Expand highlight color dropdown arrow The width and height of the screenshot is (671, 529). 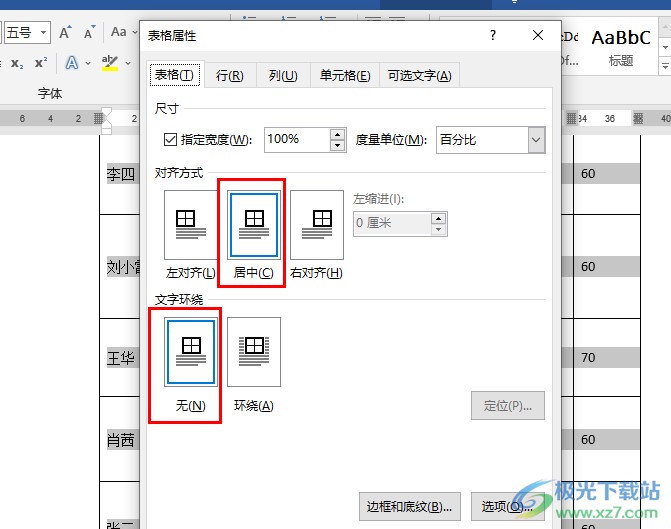tap(128, 63)
